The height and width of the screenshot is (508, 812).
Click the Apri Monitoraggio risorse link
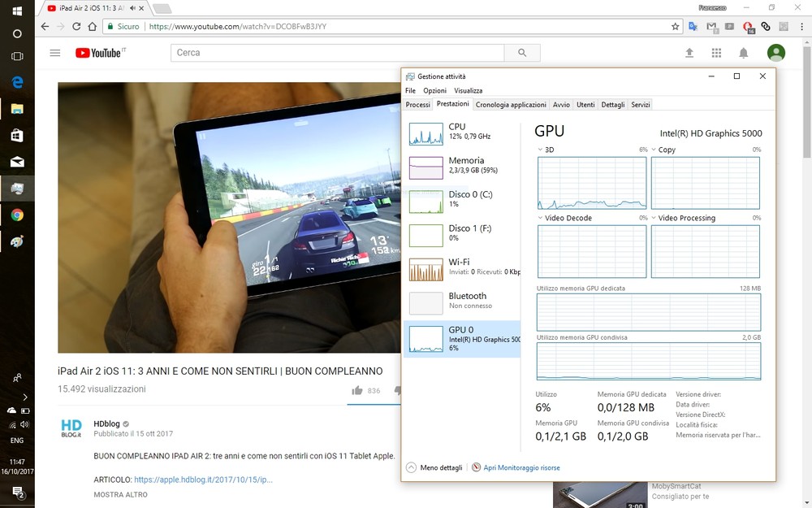click(x=520, y=467)
